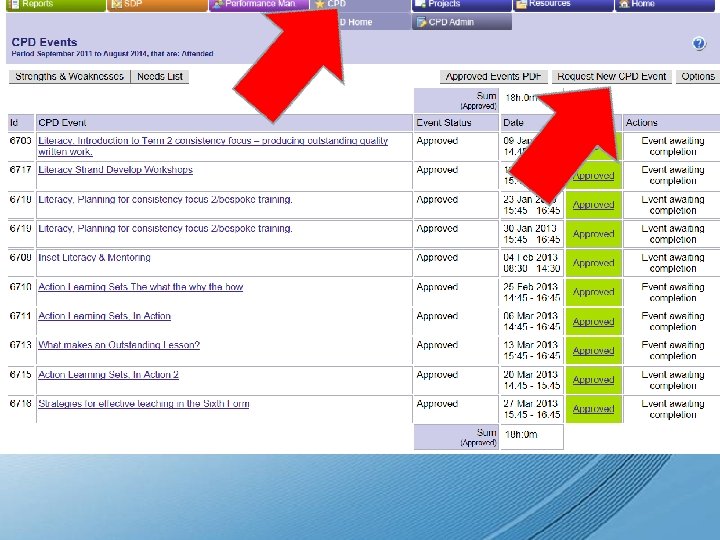Open Strategies for effective teaching Sixth Form link

click(144, 403)
